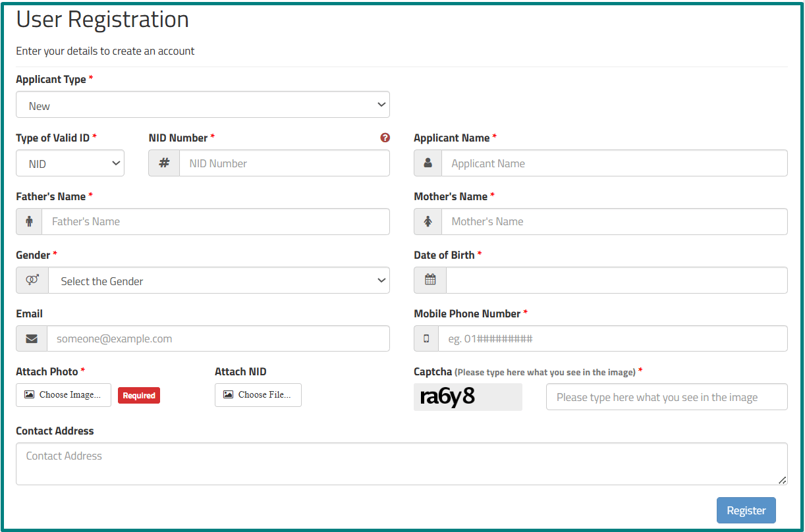Click the envelope icon in Email field
Viewport: 805px width, 532px height.
click(31, 338)
